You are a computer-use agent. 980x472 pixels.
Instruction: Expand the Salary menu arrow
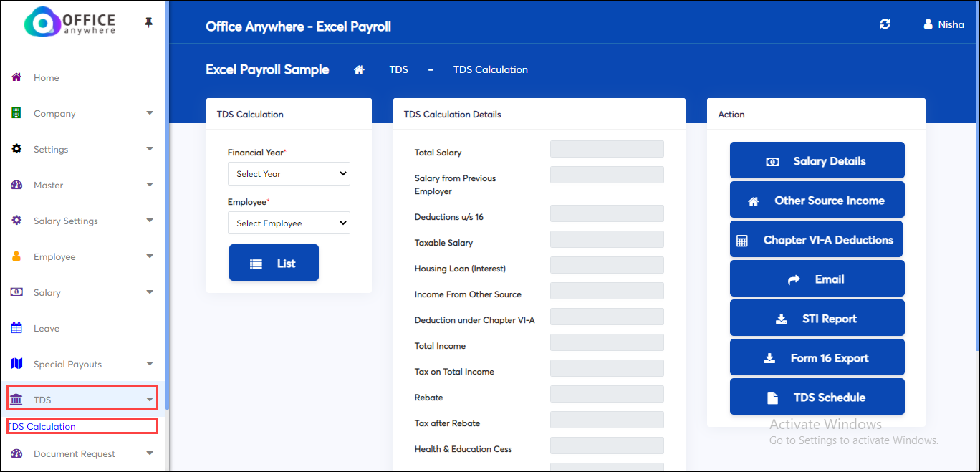click(x=150, y=292)
